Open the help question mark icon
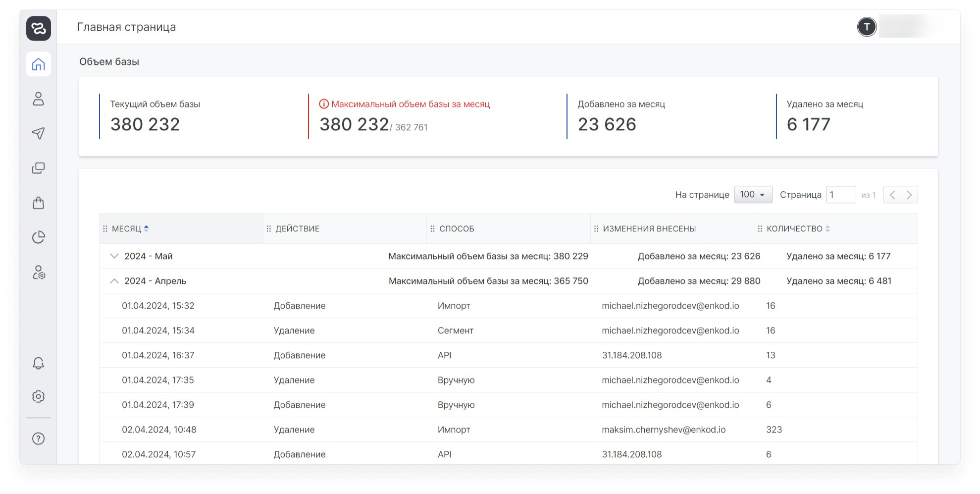The height and width of the screenshot is (494, 980). (x=39, y=439)
